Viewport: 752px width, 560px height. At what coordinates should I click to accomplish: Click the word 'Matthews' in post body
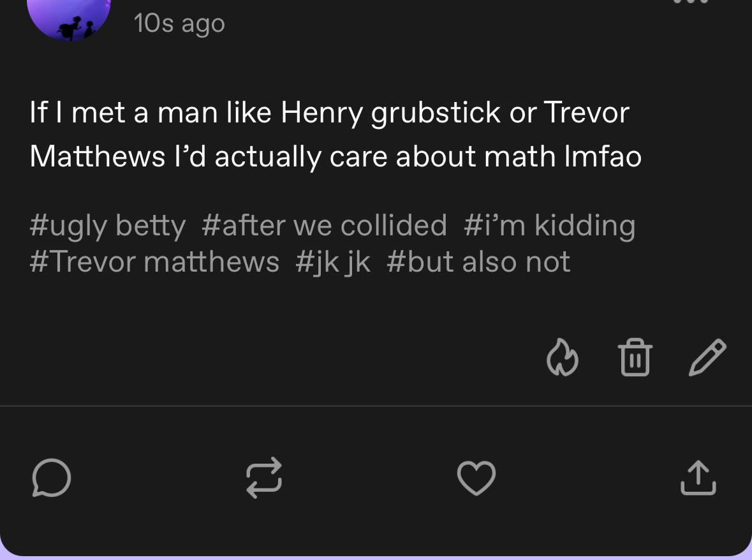pyautogui.click(x=98, y=156)
